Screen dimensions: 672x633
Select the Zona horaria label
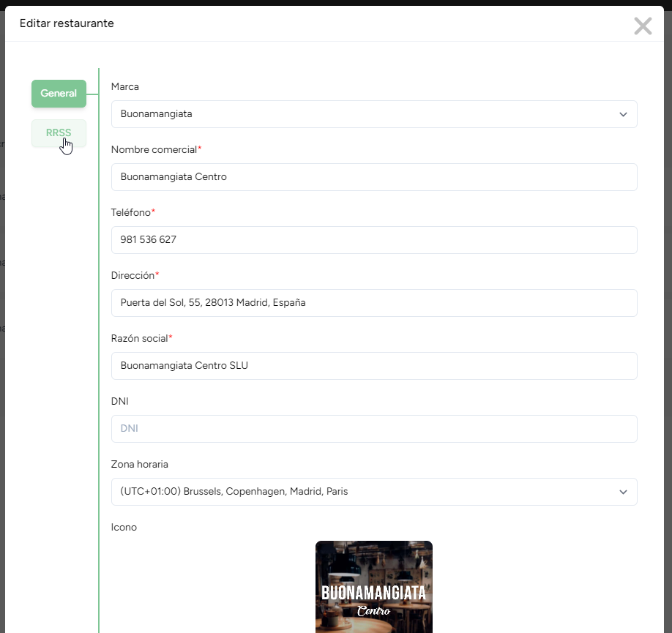coord(139,464)
